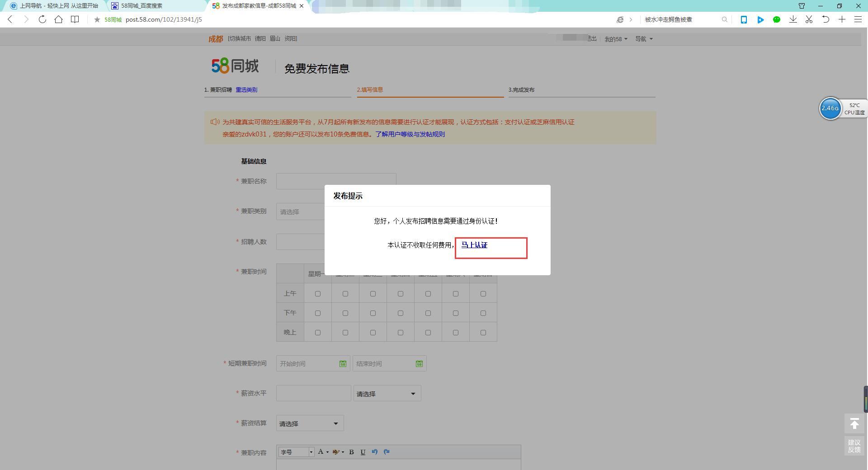Click the search magnifier icon
Viewport: 868px width, 470px height.
click(725, 19)
